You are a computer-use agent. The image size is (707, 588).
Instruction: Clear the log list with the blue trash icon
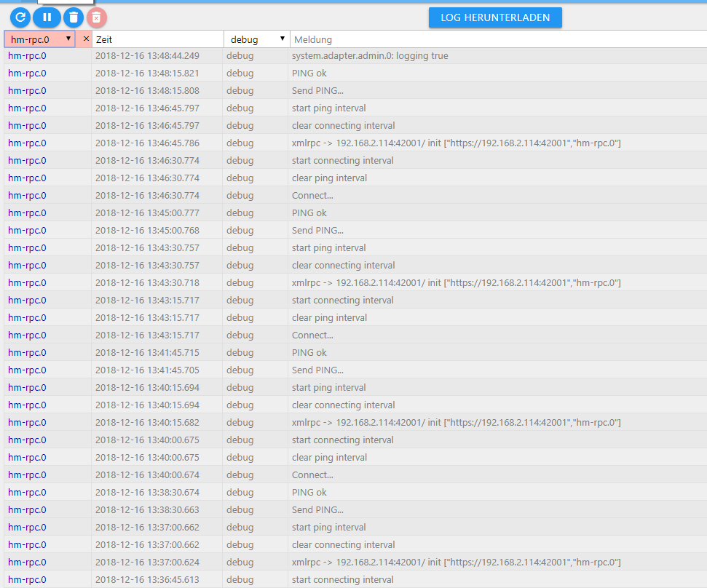(74, 17)
